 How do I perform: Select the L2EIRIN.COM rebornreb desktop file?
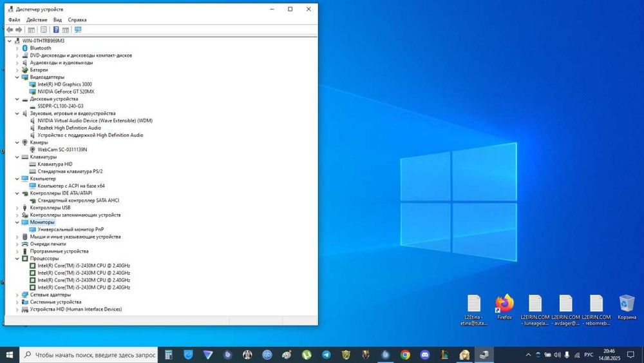pyautogui.click(x=596, y=310)
